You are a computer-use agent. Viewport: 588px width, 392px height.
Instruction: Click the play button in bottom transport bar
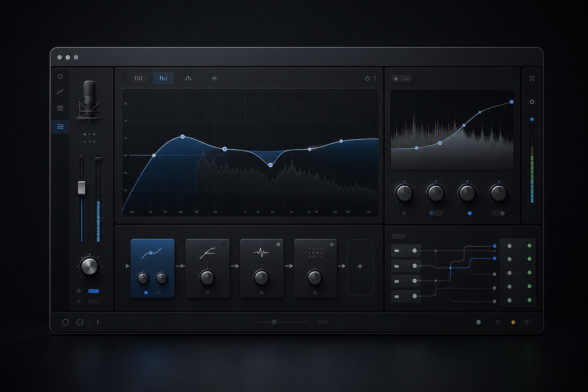point(98,322)
